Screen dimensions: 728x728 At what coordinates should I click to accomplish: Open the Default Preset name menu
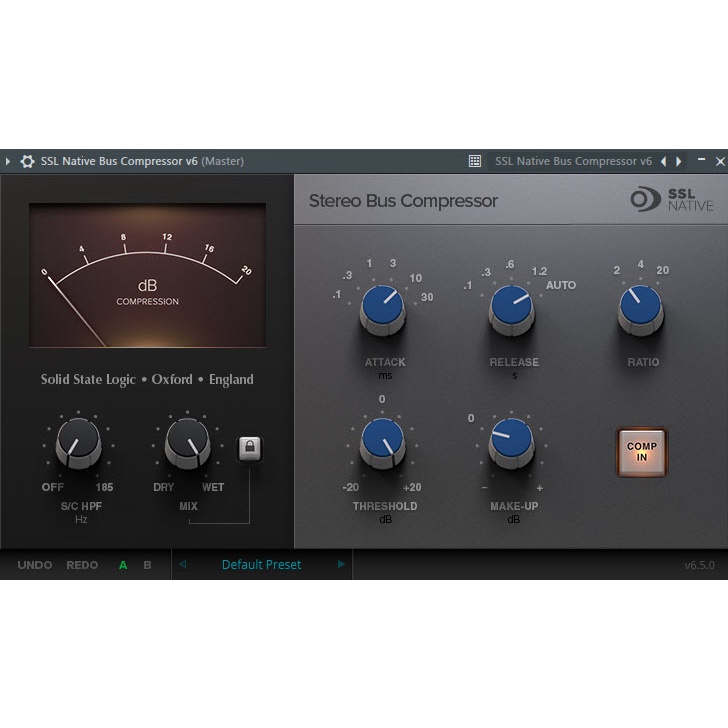(x=261, y=565)
